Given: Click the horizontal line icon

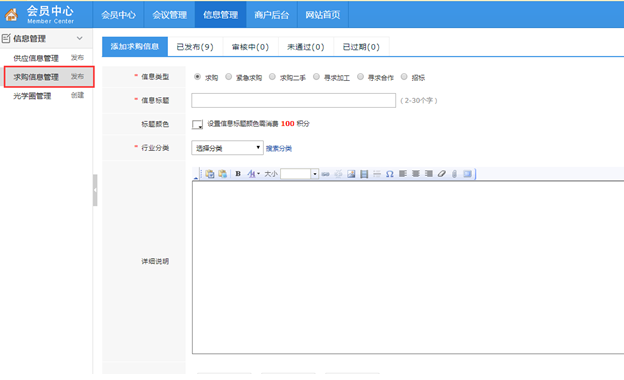Looking at the screenshot, I should (377, 174).
